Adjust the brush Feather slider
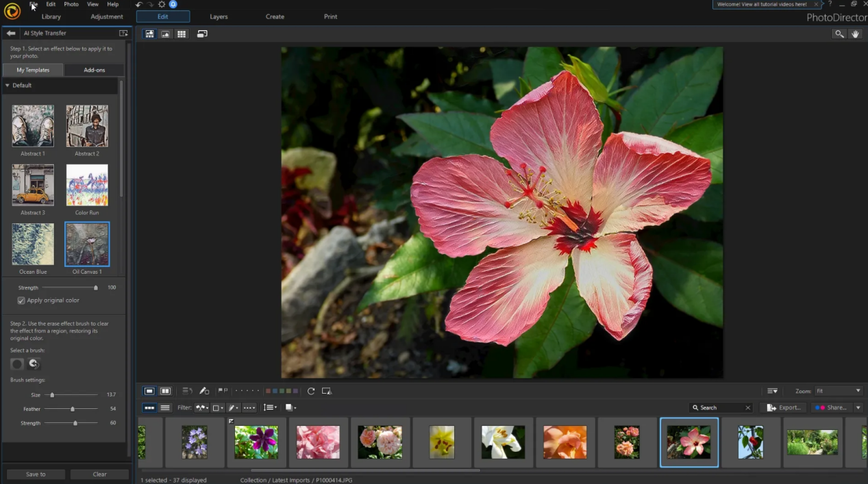Screen dimensions: 868x484 point(73,409)
